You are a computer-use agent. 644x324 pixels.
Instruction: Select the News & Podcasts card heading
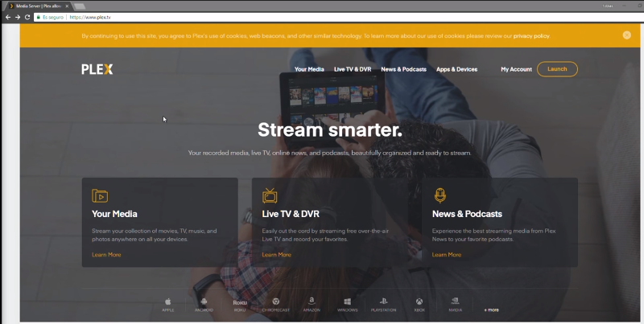coord(467,214)
